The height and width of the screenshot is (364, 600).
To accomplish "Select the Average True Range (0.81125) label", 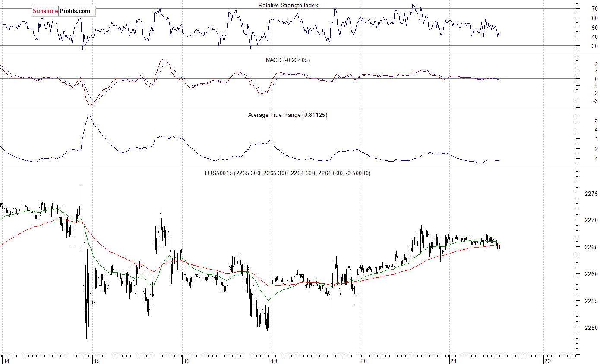I will point(287,115).
